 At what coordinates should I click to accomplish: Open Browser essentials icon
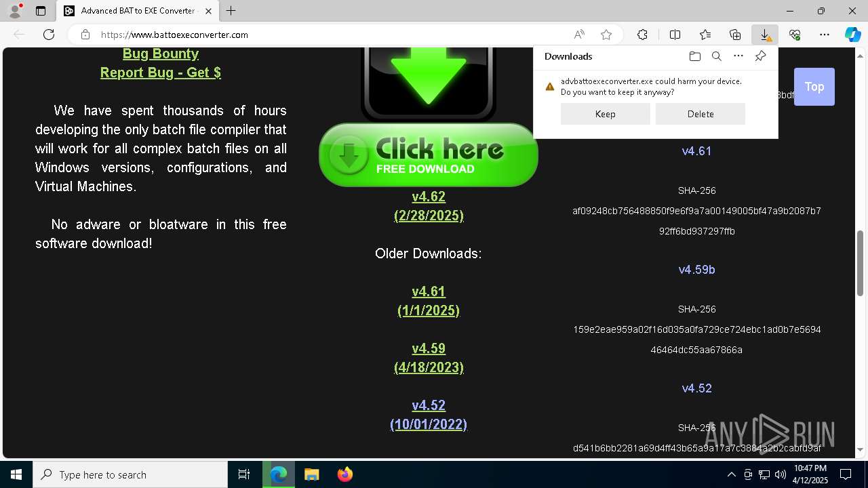[x=795, y=35]
